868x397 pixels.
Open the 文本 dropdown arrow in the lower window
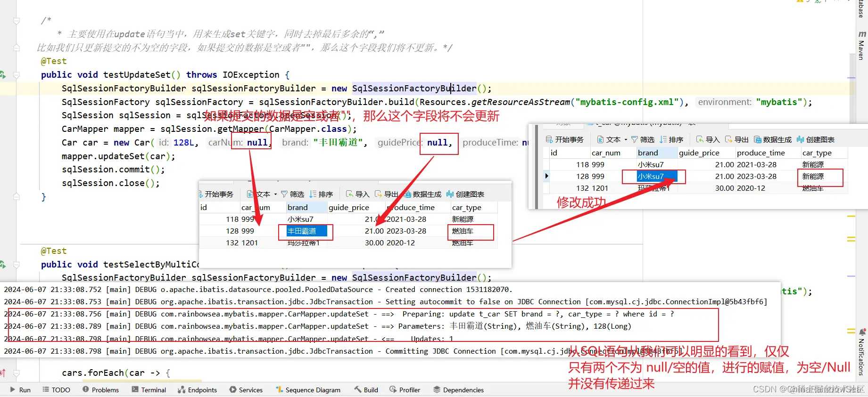pyautogui.click(x=275, y=194)
